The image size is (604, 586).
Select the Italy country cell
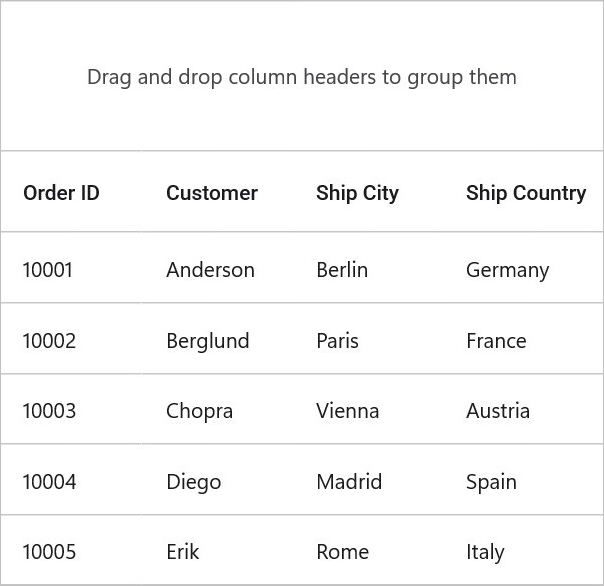[x=485, y=552]
